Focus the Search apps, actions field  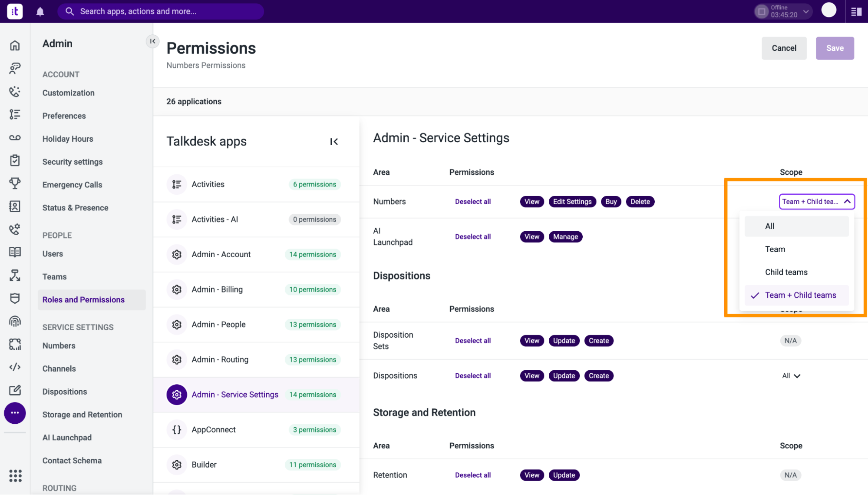click(x=161, y=11)
